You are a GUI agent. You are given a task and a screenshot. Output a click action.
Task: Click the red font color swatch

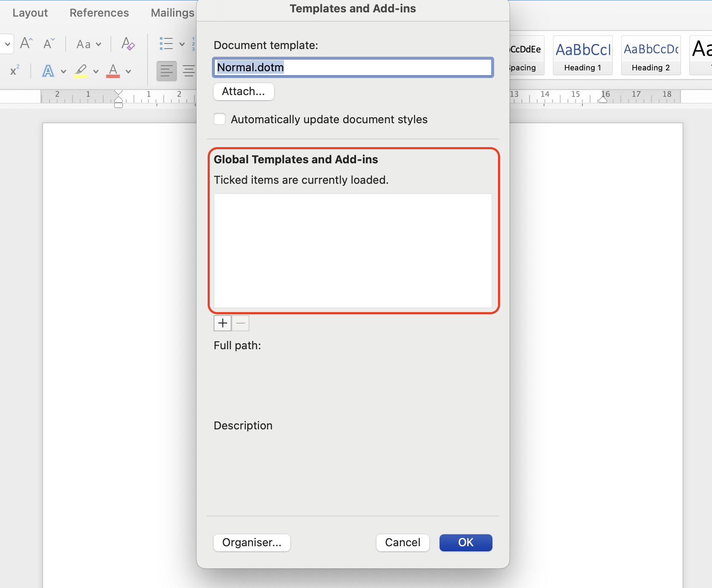click(x=113, y=77)
